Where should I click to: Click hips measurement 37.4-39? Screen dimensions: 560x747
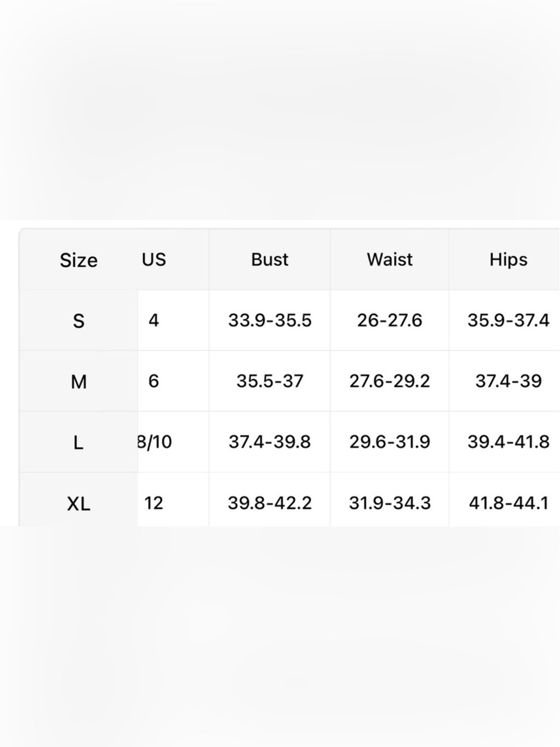508,381
